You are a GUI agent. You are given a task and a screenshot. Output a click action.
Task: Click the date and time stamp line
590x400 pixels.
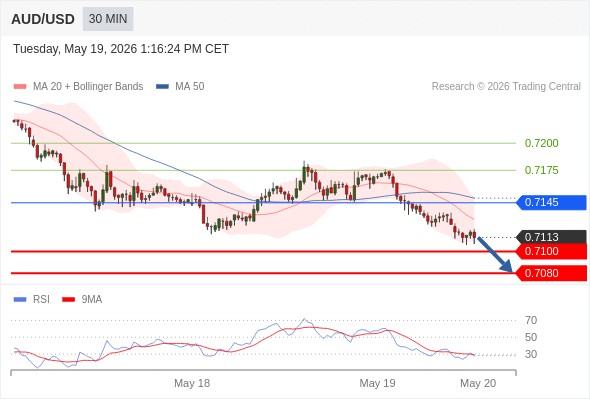click(121, 49)
